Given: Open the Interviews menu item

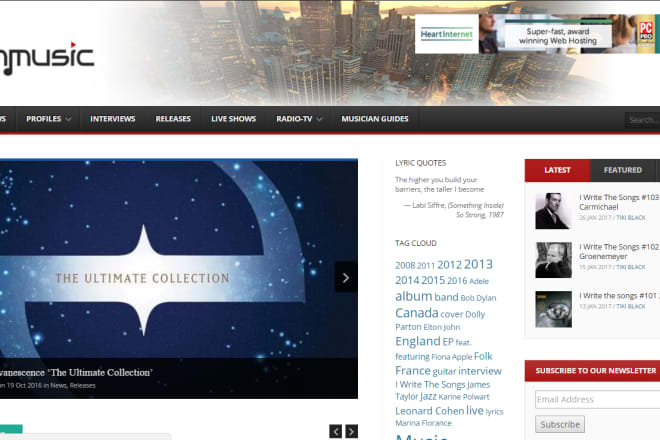Looking at the screenshot, I should 112,119.
